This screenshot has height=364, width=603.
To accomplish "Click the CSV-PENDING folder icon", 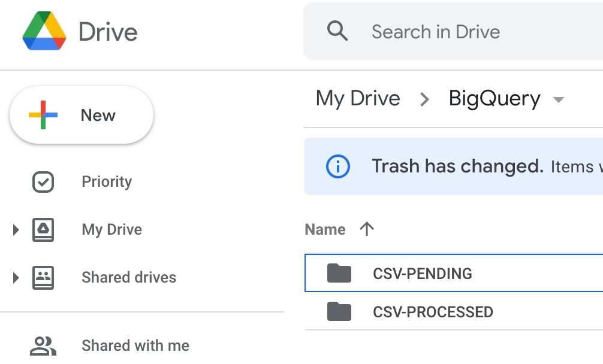I will pos(339,274).
